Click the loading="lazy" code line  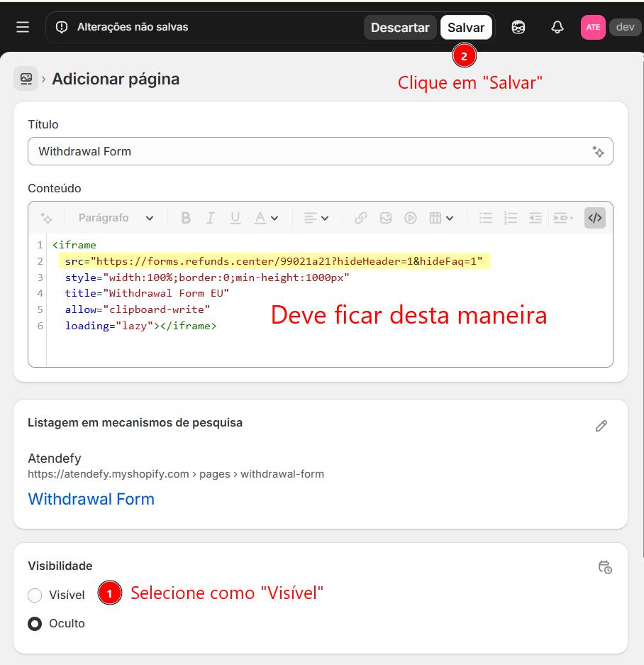point(140,326)
